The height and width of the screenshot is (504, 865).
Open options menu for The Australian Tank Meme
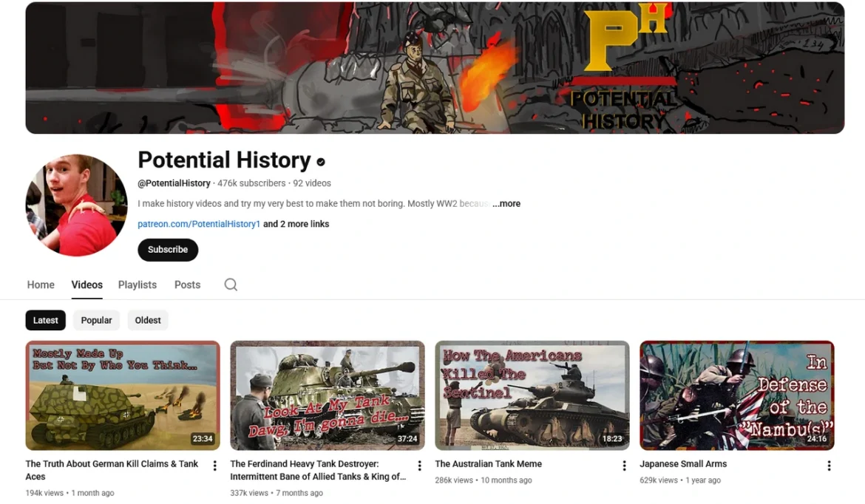tap(624, 466)
